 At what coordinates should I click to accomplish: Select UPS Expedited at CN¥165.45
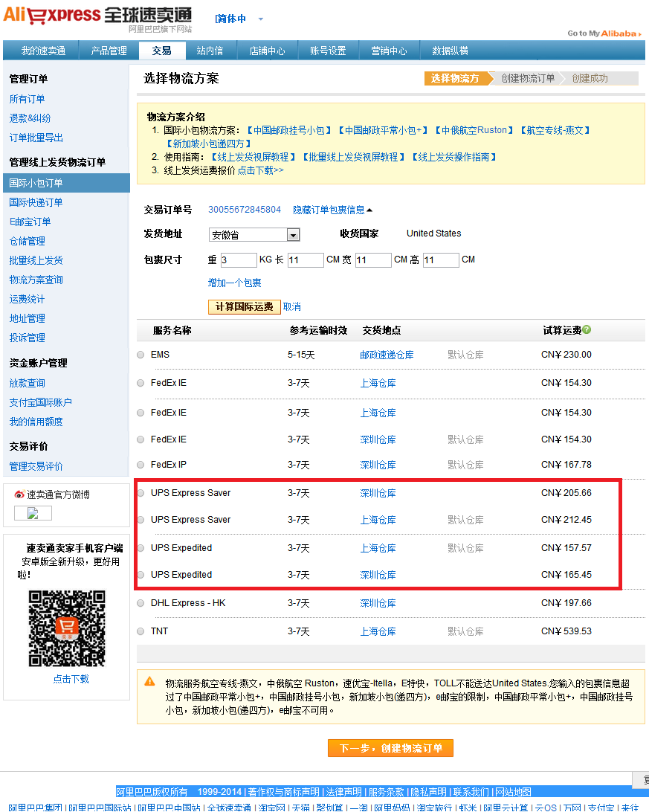[x=141, y=575]
